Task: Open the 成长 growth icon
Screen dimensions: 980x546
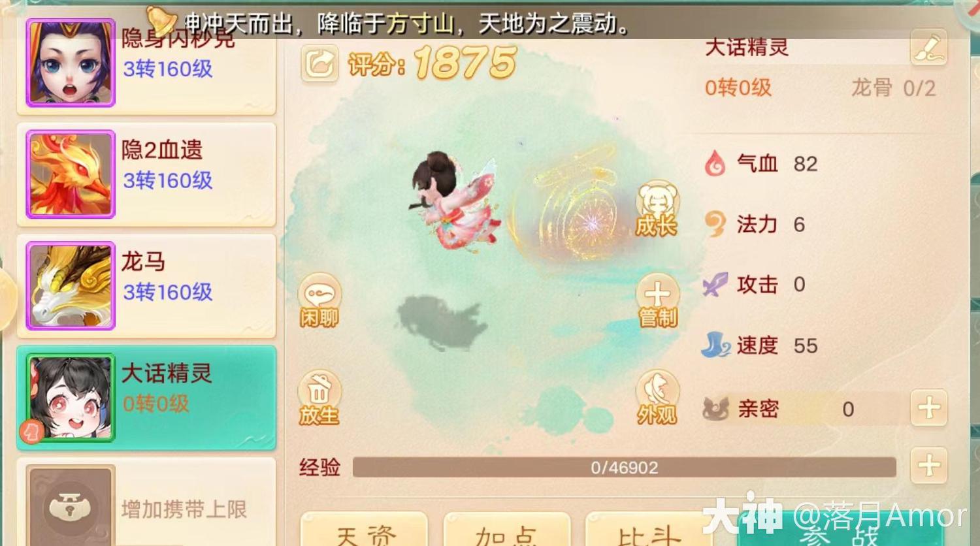Action: pyautogui.click(x=657, y=208)
